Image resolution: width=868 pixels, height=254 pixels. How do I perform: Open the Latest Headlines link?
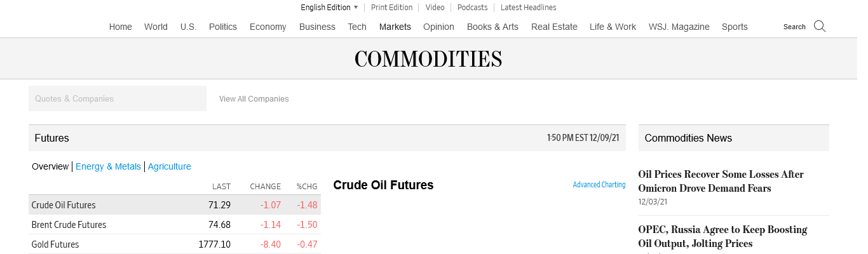[x=528, y=8]
